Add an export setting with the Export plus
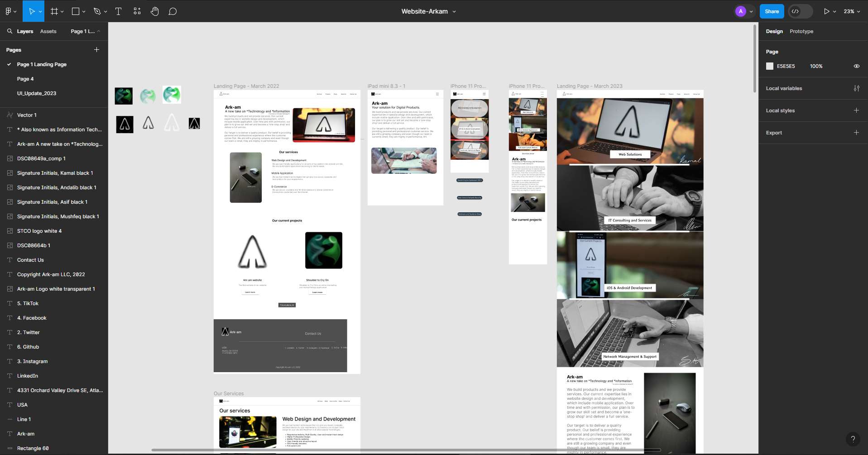Viewport: 868px width, 455px height. point(856,132)
